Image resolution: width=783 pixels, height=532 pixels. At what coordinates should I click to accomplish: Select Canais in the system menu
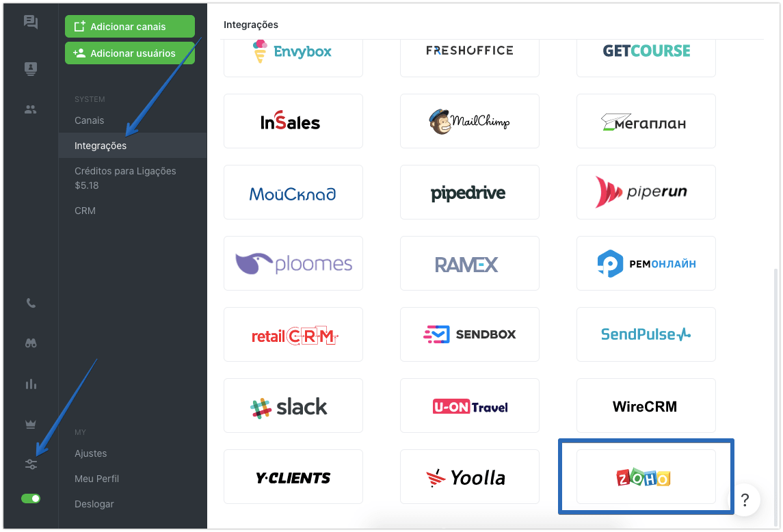(90, 120)
